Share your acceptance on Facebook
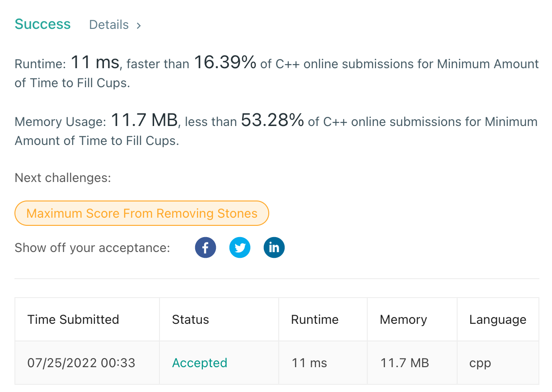Image resolution: width=552 pixels, height=392 pixels. (x=206, y=247)
